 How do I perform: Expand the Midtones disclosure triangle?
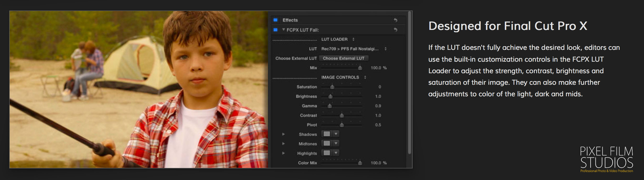[x=283, y=144]
